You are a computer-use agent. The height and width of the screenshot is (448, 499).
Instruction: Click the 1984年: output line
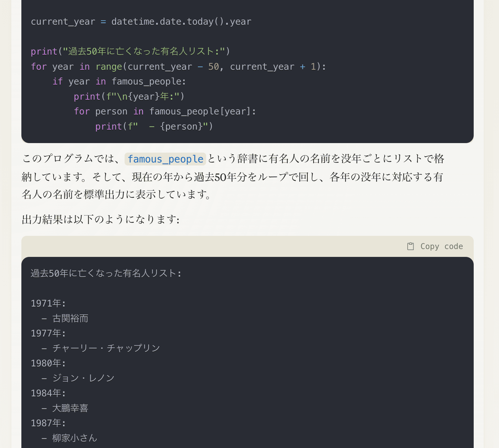click(x=48, y=393)
